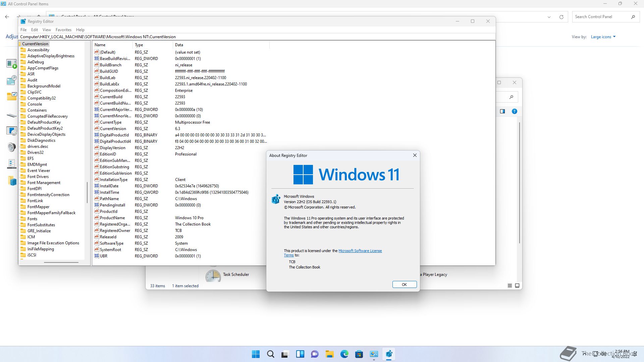Open the Edit menu in Registry Editor

35,30
